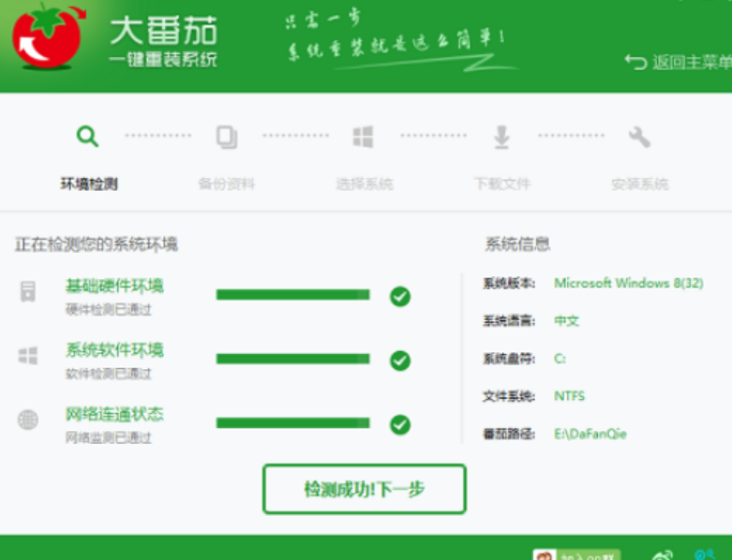Click the green checkmark for 基础硬件环境
Image resolution: width=732 pixels, height=560 pixels.
pos(400,297)
